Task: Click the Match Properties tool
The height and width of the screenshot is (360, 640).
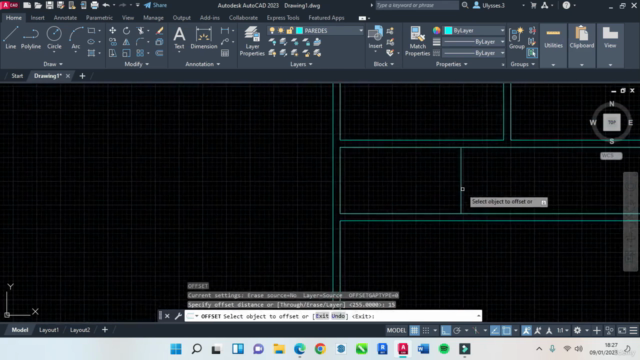Action: 417,41
